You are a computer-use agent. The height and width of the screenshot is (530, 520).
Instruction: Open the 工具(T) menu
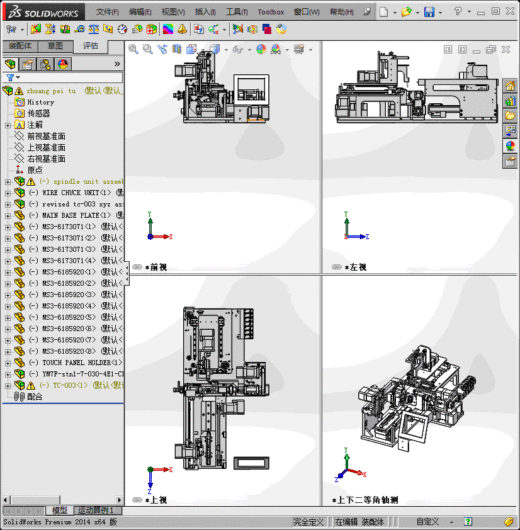coord(237,12)
